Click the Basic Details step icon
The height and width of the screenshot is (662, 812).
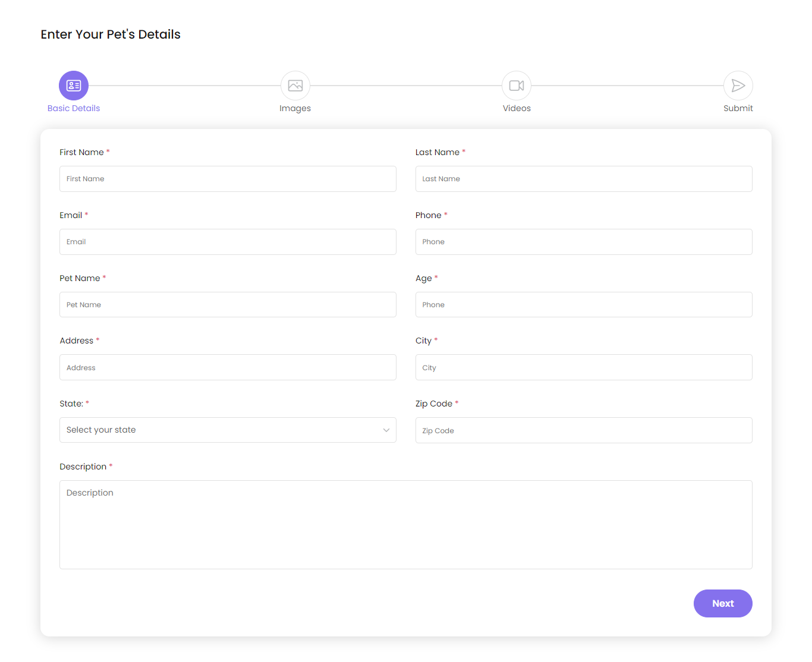tap(73, 85)
